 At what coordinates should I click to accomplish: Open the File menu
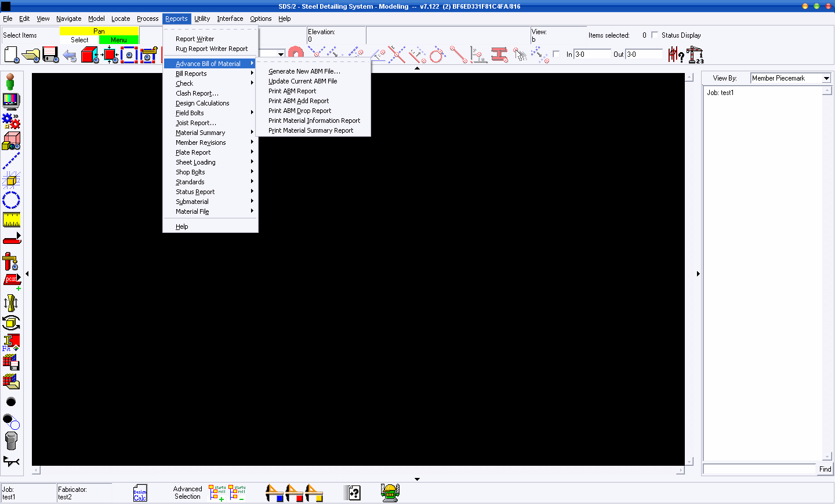click(8, 19)
